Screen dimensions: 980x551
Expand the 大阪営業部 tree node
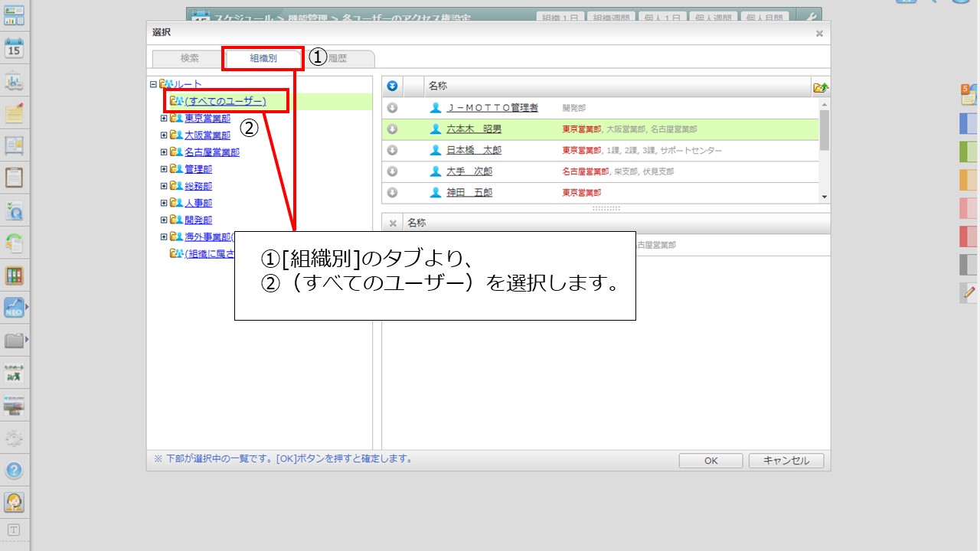tap(163, 135)
